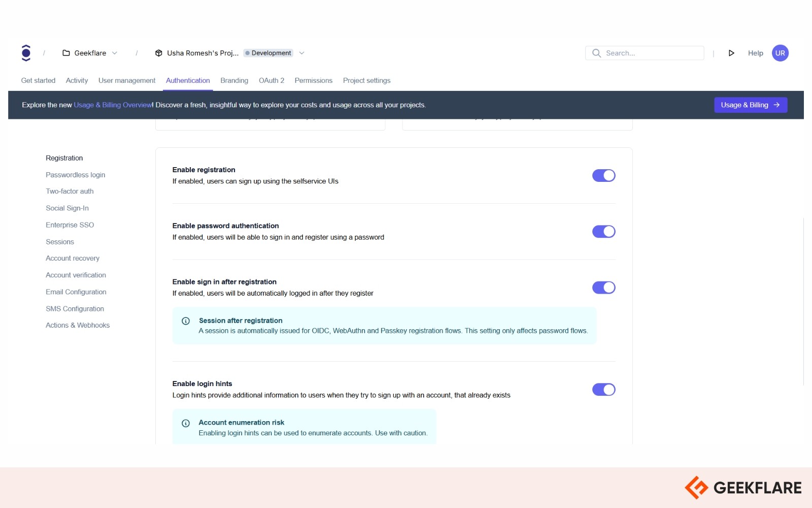This screenshot has height=508, width=812.
Task: Expand the Geekflare workspace dropdown
Action: [x=115, y=53]
